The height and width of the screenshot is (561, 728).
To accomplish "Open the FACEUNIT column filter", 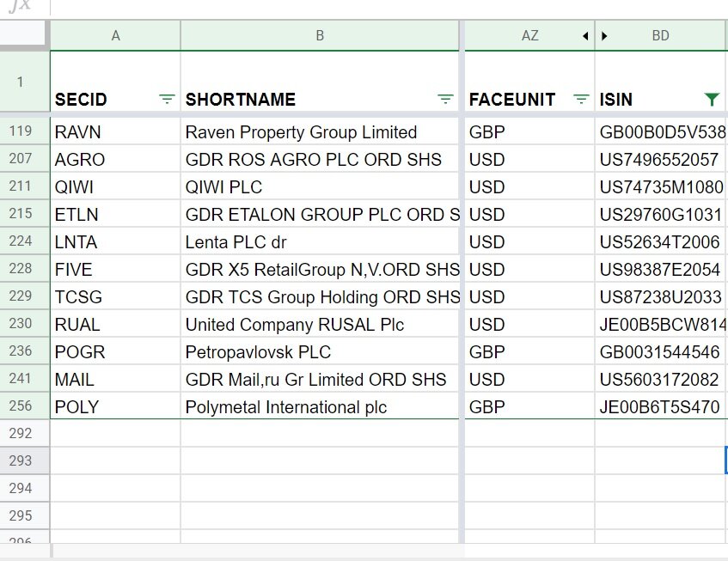I will pyautogui.click(x=581, y=99).
